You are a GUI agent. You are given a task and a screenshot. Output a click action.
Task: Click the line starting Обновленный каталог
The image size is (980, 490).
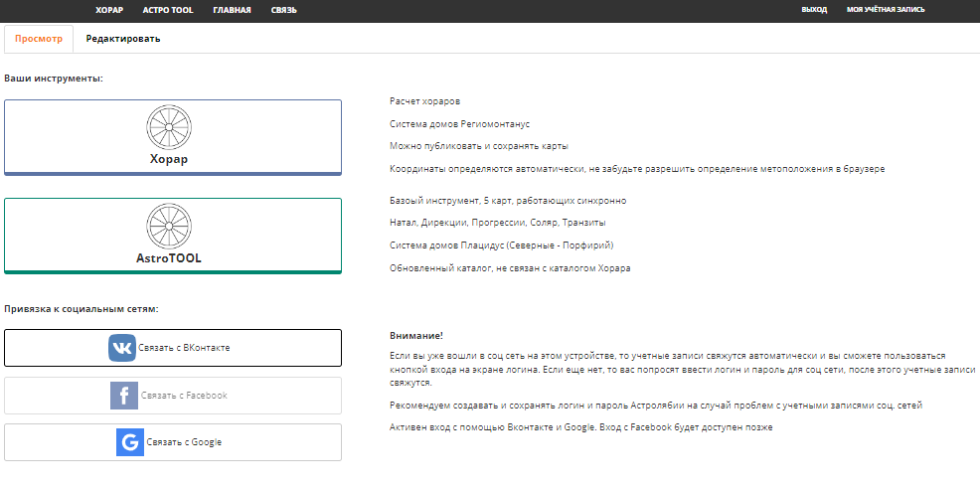(x=510, y=268)
